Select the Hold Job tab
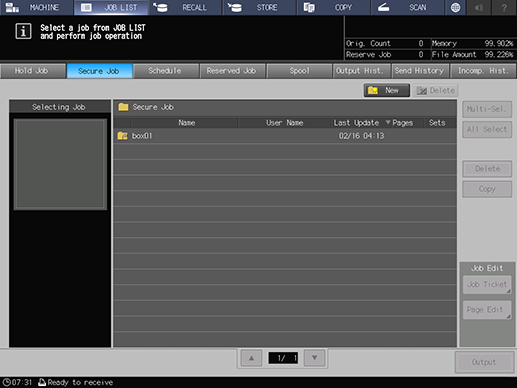 pos(33,71)
